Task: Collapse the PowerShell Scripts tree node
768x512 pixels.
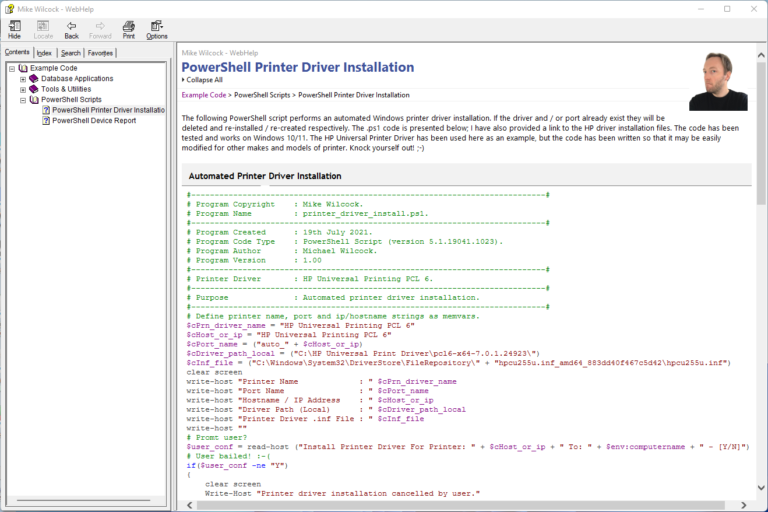Action: point(22,100)
